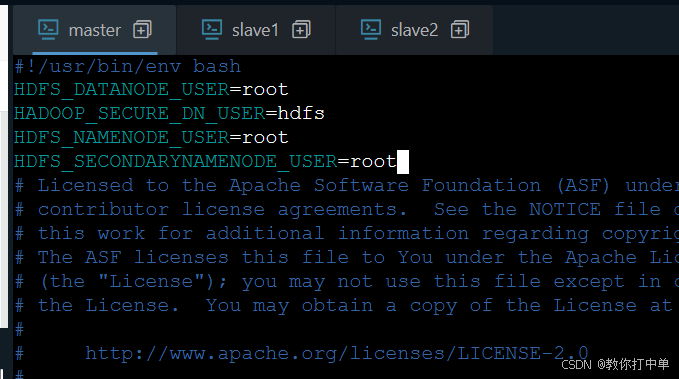
Task: Switch to the master terminal tab
Action: pos(94,30)
